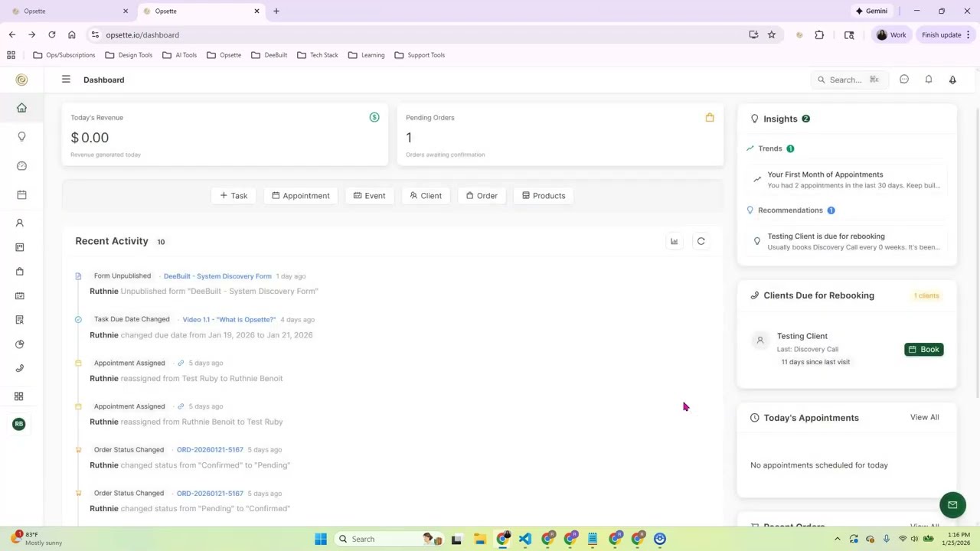Open the Learning bookmark folder
The width and height of the screenshot is (980, 551).
pyautogui.click(x=367, y=55)
